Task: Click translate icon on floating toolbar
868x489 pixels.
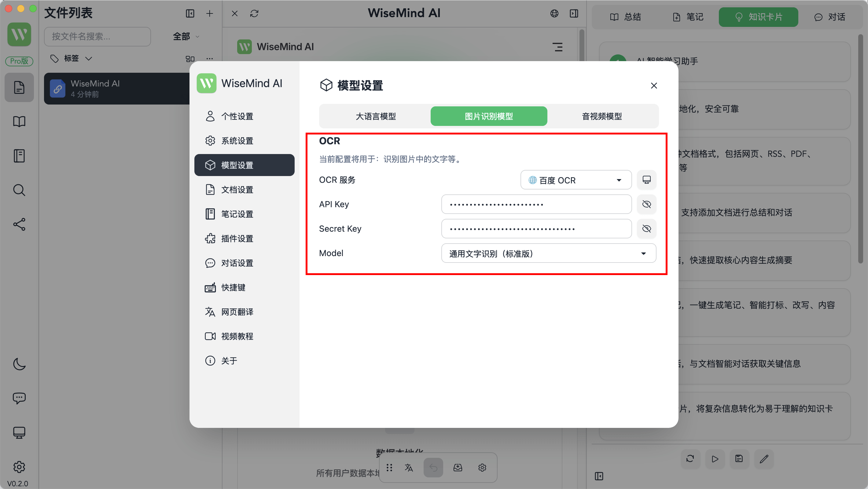Action: [x=409, y=468]
